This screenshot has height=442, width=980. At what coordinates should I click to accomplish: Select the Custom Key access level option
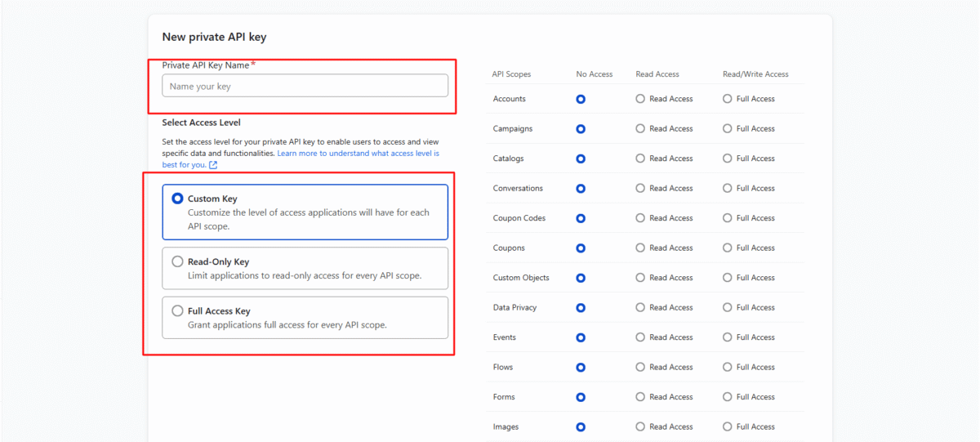(177, 199)
